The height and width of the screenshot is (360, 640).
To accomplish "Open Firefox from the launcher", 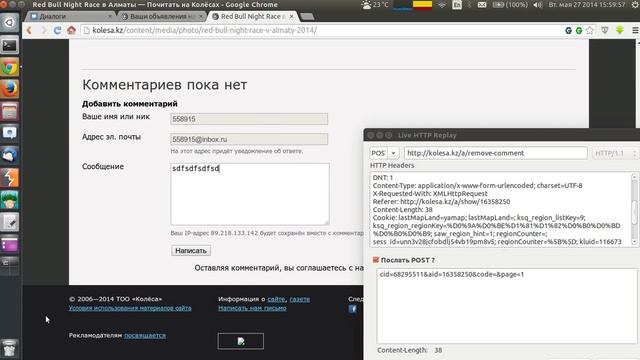I will click(x=9, y=89).
